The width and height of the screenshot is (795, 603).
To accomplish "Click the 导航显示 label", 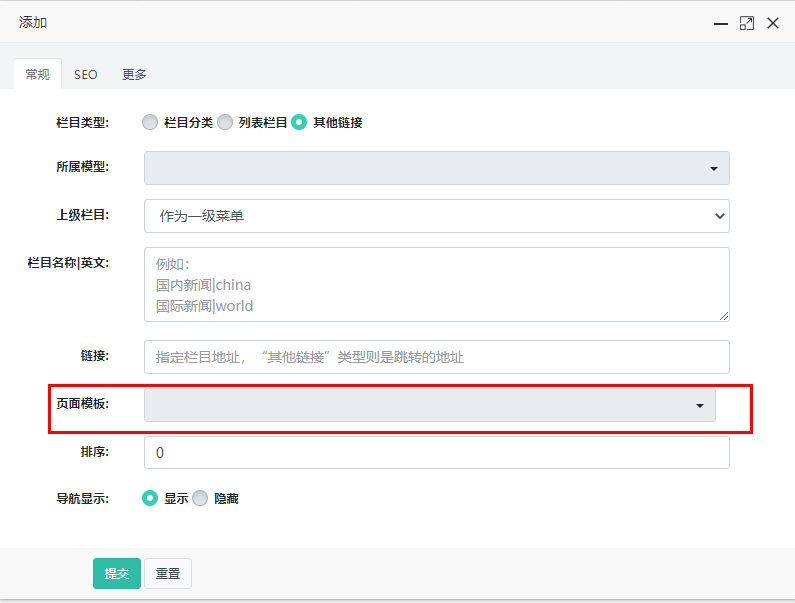I will coord(83,499).
